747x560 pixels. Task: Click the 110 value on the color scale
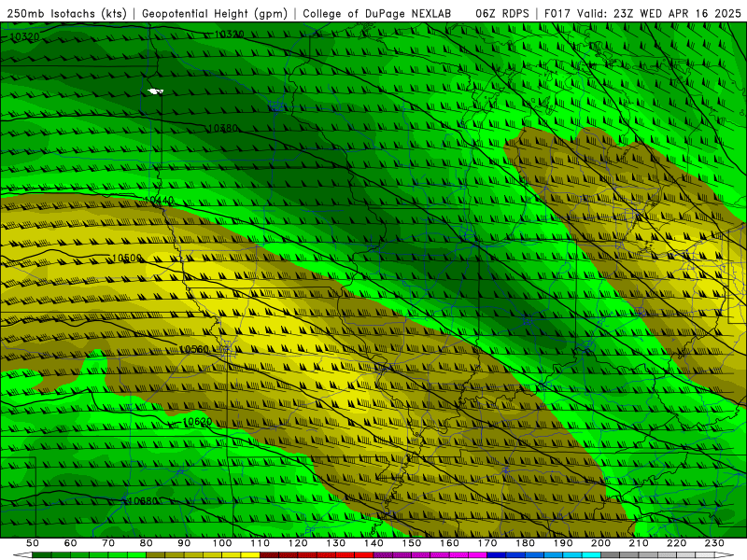(x=261, y=543)
